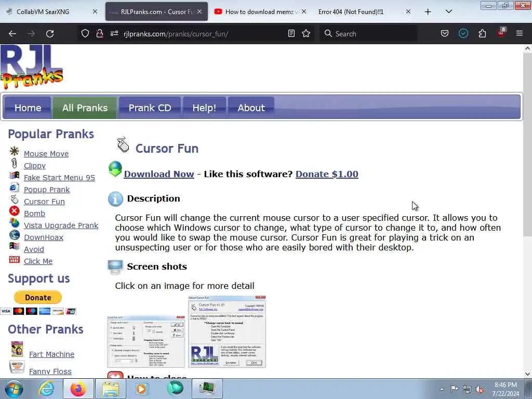
Task: Open the Click Me prank link
Action: [38, 261]
